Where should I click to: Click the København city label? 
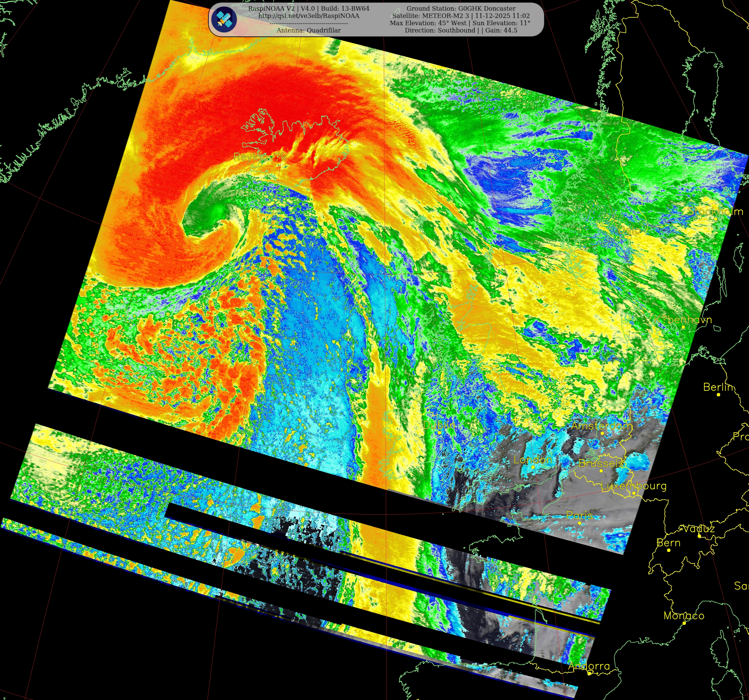pyautogui.click(x=683, y=320)
